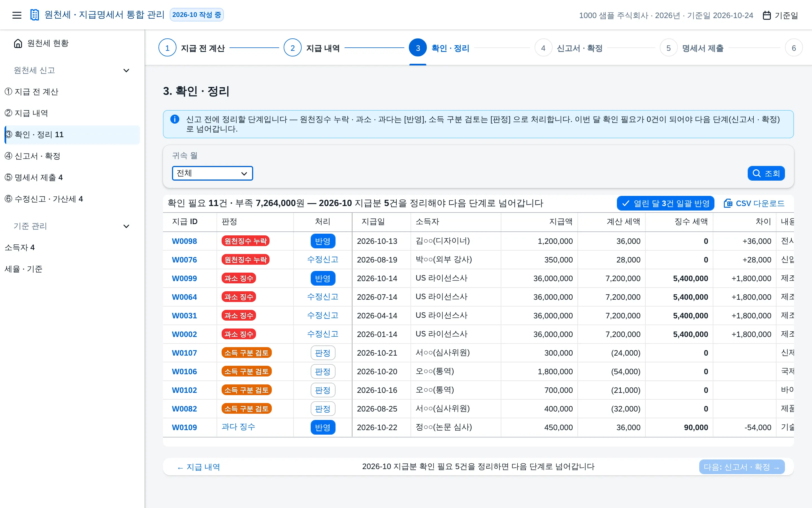This screenshot has height=508, width=812.
Task: Click 판정 button for W0106
Action: tap(323, 372)
